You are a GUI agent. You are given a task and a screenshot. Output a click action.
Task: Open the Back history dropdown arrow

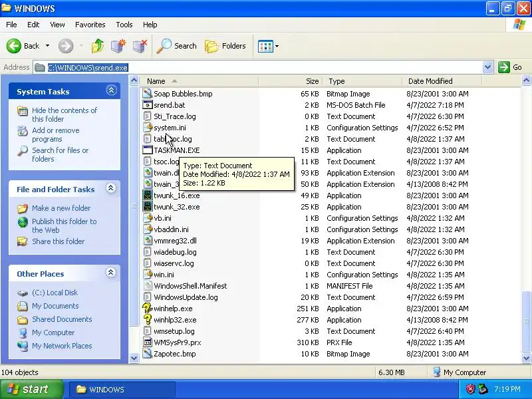click(47, 46)
